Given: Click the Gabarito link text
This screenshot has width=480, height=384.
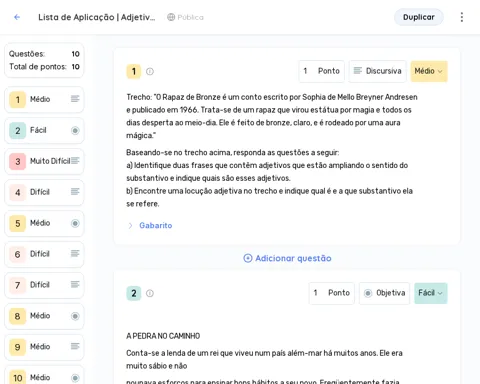Looking at the screenshot, I should click(x=156, y=226).
